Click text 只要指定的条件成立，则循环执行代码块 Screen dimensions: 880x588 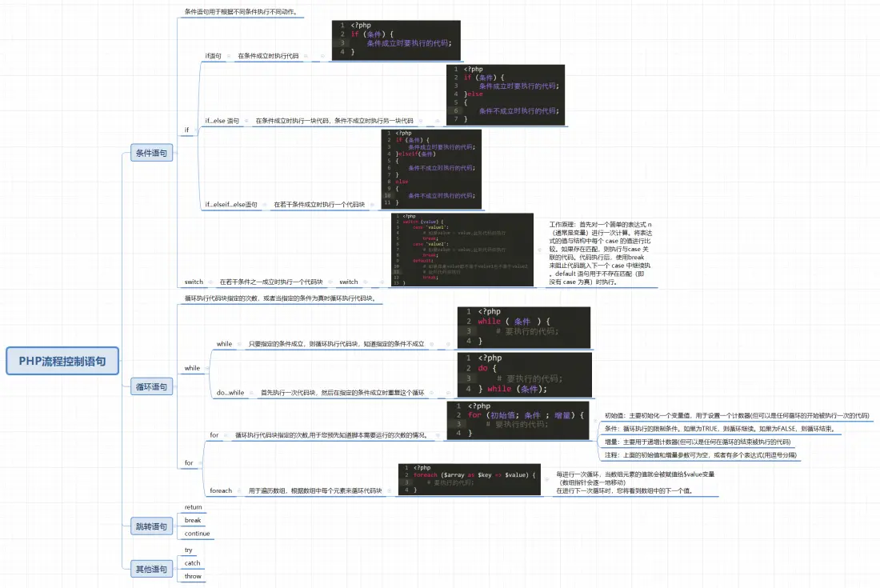click(336, 344)
